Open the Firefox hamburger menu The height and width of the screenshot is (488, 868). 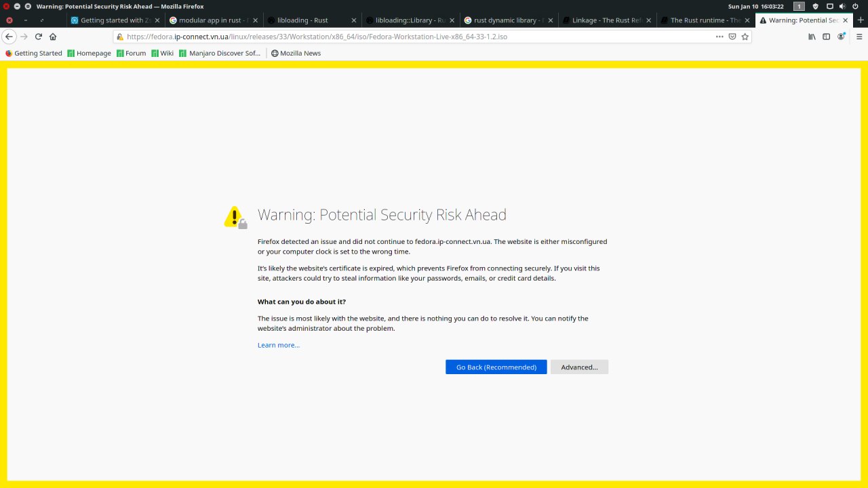point(858,37)
